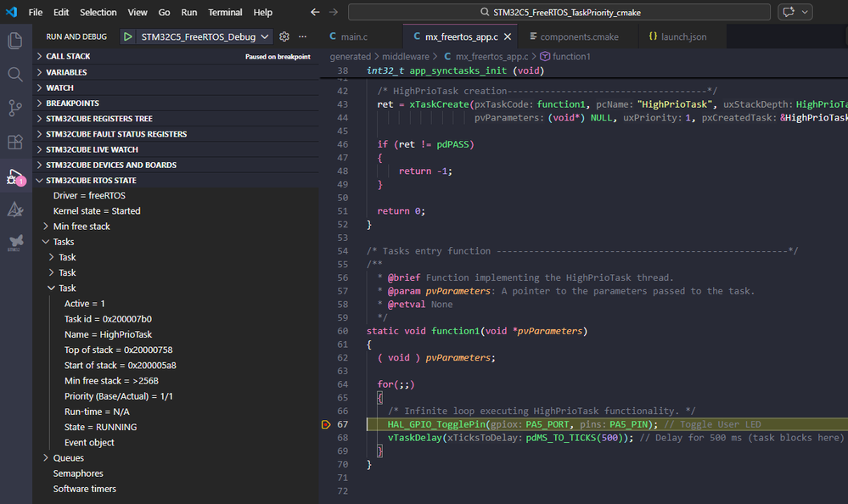The height and width of the screenshot is (504, 848).
Task: Open the Go menu
Action: tap(165, 12)
